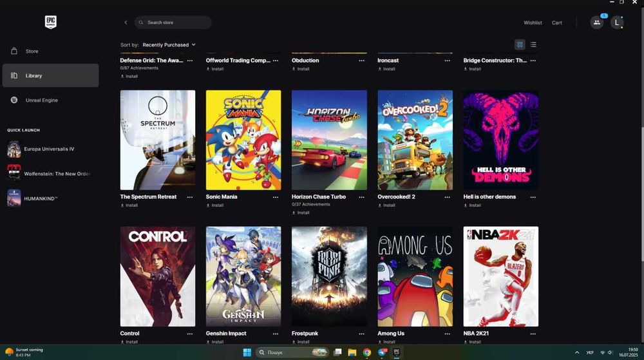Open options menu for The Spectrum Retreat
Viewport: 644px width, 360px height.
pos(190,198)
